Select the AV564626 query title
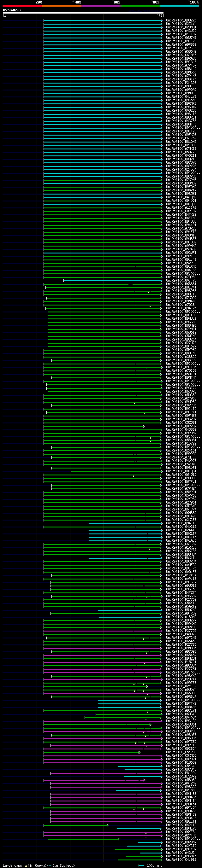Screen dimensions: 202x868 tap(12, 10)
